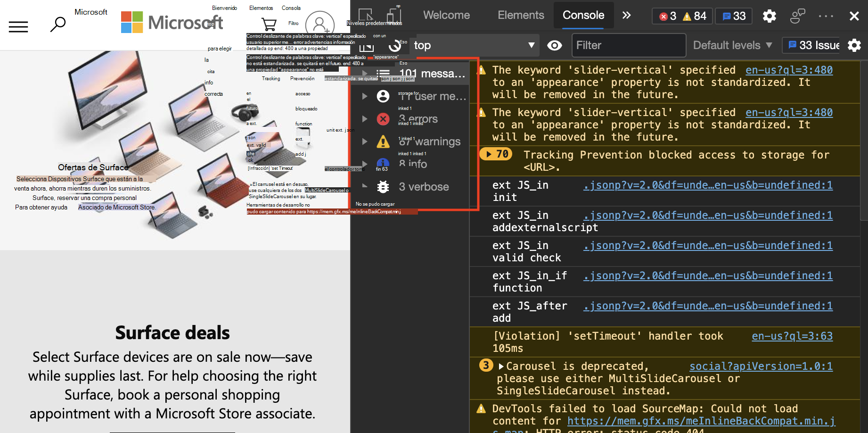Open source link for 'valid check' message
The height and width of the screenshot is (433, 868).
[x=708, y=246]
